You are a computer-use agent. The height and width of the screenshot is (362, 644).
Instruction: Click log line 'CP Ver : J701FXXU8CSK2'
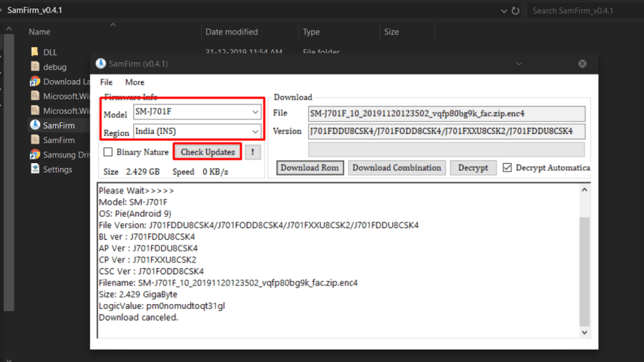click(x=147, y=260)
